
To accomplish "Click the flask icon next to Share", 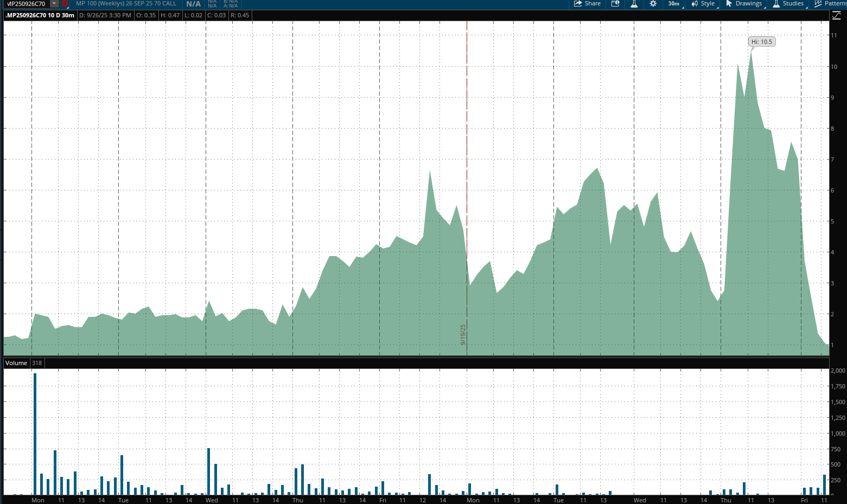I will [x=634, y=4].
